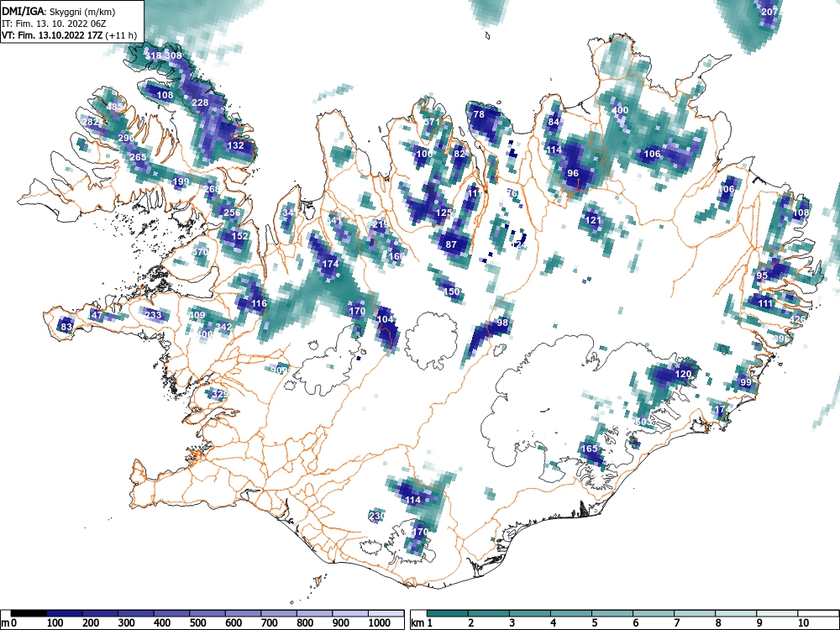The image size is (840, 630).
Task: Click the map value 207
Action: click(769, 11)
